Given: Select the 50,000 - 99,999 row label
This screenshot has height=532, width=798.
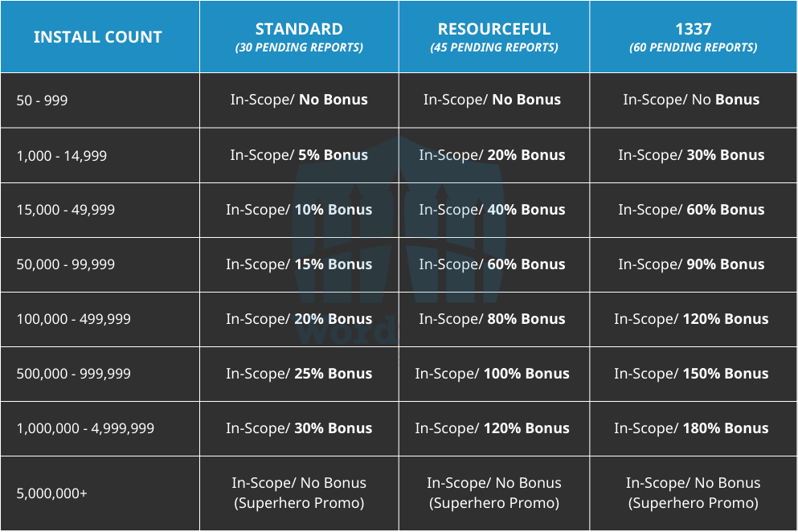Looking at the screenshot, I should 66,264.
